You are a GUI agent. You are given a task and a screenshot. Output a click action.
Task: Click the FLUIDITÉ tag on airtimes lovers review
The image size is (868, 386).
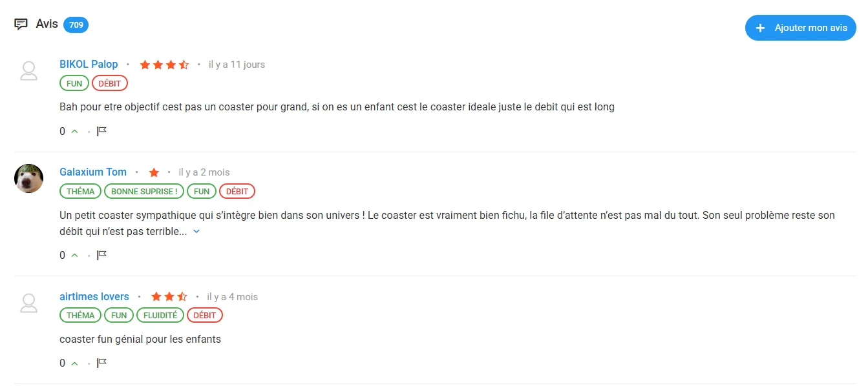click(160, 316)
